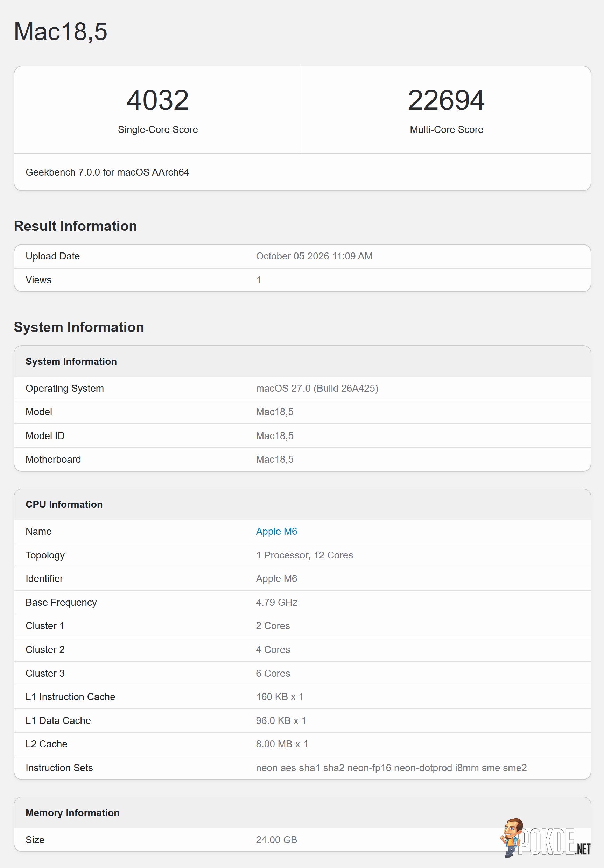Click the 'Base Frequency' row label
604x868 pixels.
[x=61, y=602]
